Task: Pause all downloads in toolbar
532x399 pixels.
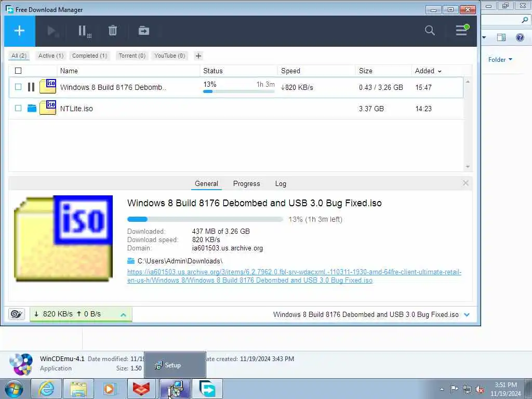Action: click(x=85, y=31)
